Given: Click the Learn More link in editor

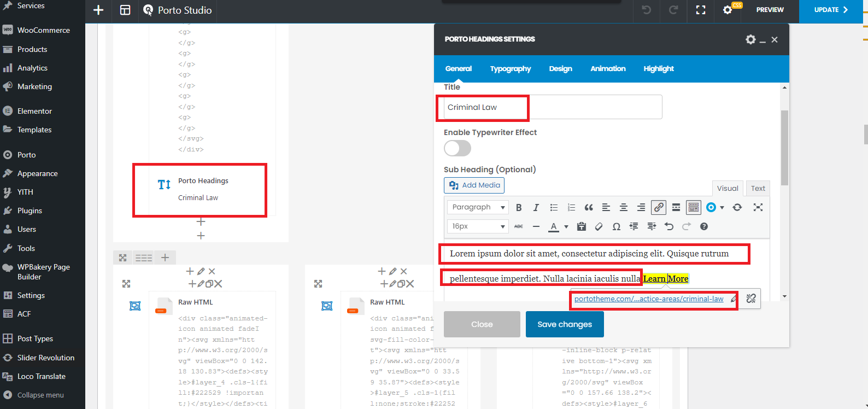Looking at the screenshot, I should (665, 279).
